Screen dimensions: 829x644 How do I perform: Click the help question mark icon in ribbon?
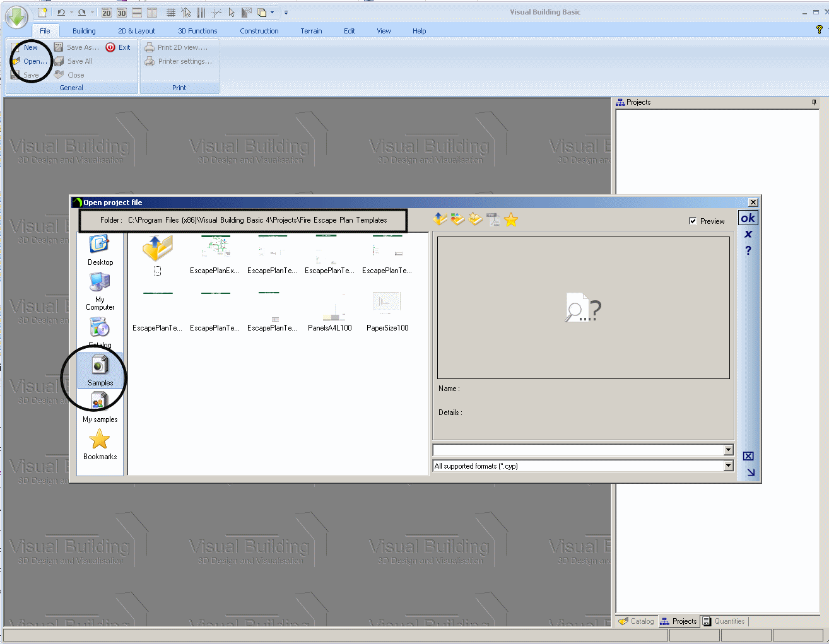819,30
